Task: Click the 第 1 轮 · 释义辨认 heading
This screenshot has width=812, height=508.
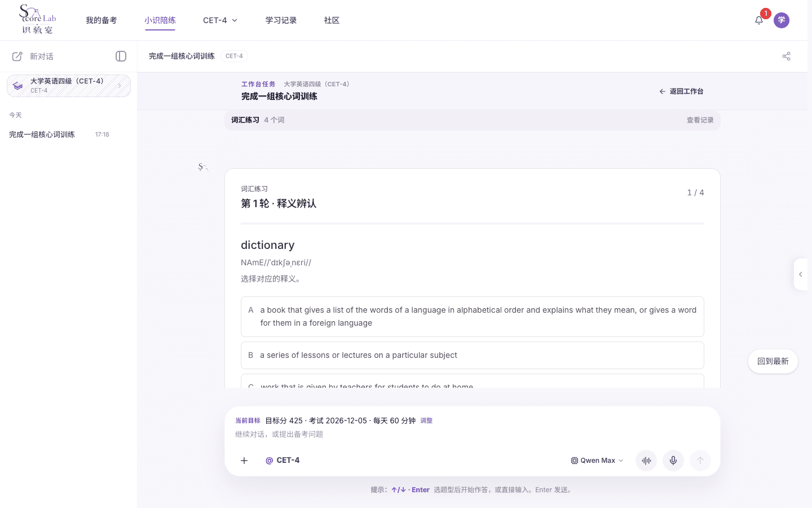Action: [279, 204]
